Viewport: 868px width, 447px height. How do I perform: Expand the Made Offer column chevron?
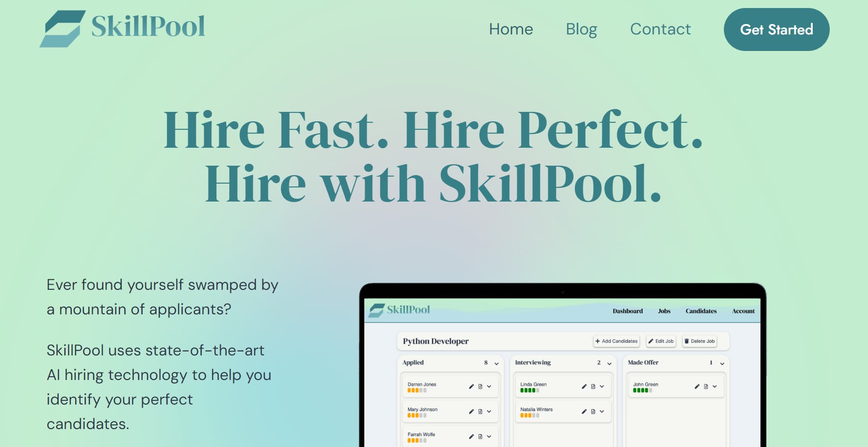pyautogui.click(x=722, y=363)
